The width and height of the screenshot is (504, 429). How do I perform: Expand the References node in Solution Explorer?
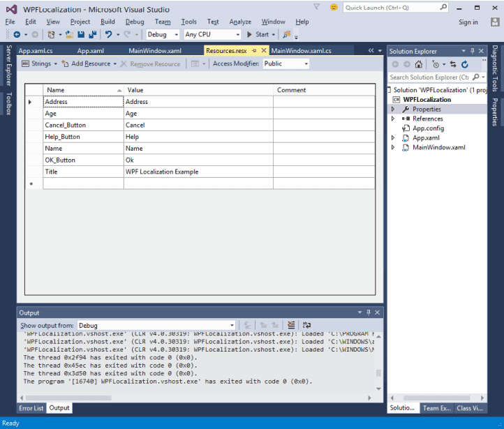(393, 119)
